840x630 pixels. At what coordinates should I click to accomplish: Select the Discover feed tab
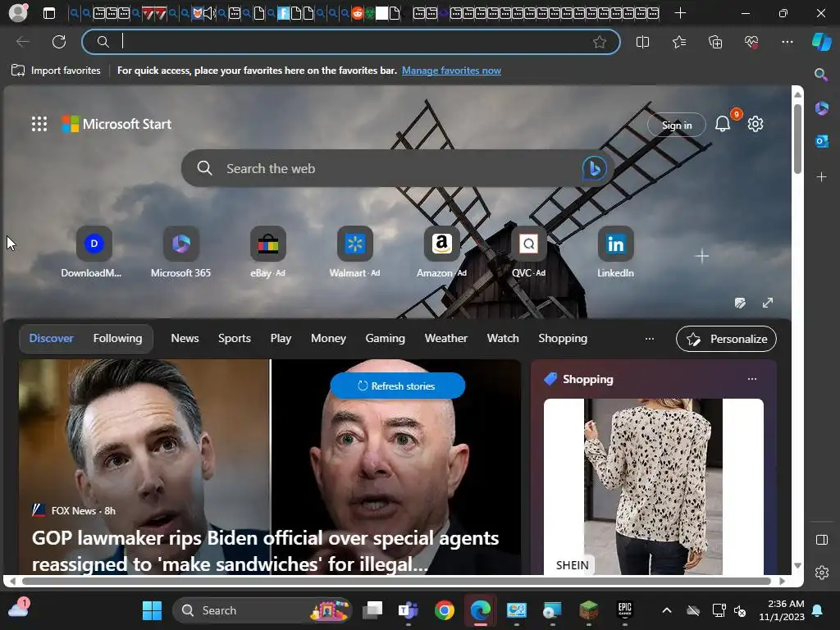click(x=51, y=339)
